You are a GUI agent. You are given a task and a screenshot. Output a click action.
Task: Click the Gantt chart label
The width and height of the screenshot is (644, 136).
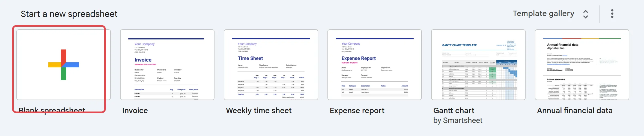[454, 110]
